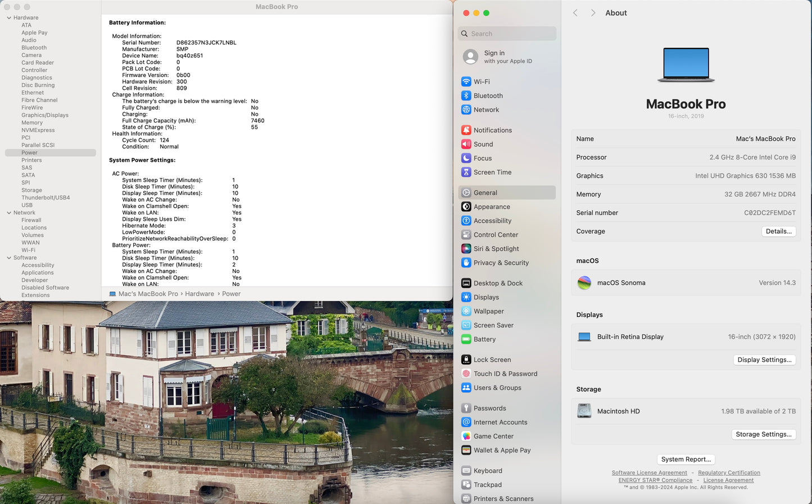Open Display Settings button
Viewport: 812px width, 504px height.
pos(764,360)
